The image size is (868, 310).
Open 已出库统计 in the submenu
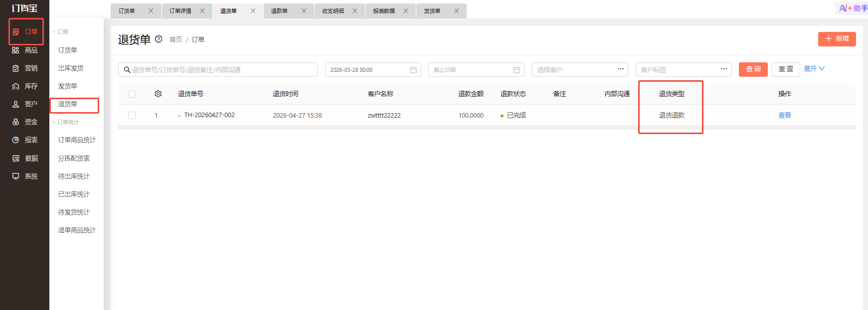(x=74, y=194)
